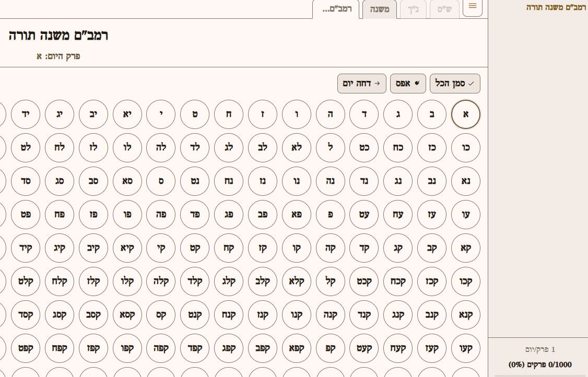The width and height of the screenshot is (588, 377).
Task: Toggle chapter ב circle
Action: (432, 114)
